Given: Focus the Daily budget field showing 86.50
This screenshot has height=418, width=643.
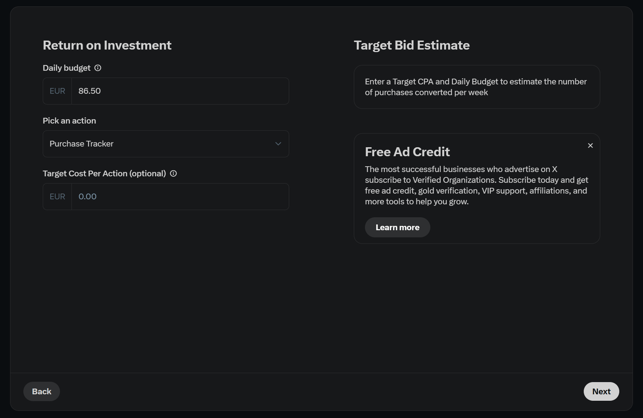Looking at the screenshot, I should pos(180,91).
